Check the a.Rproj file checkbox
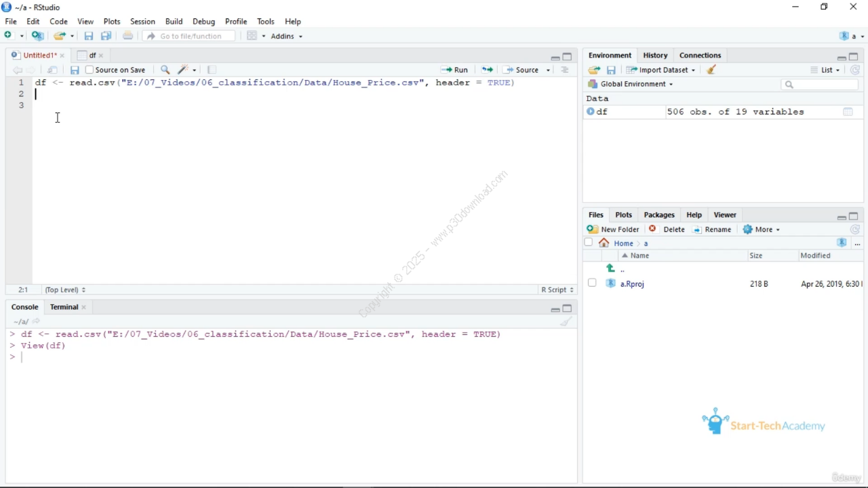The height and width of the screenshot is (488, 868). tap(592, 283)
